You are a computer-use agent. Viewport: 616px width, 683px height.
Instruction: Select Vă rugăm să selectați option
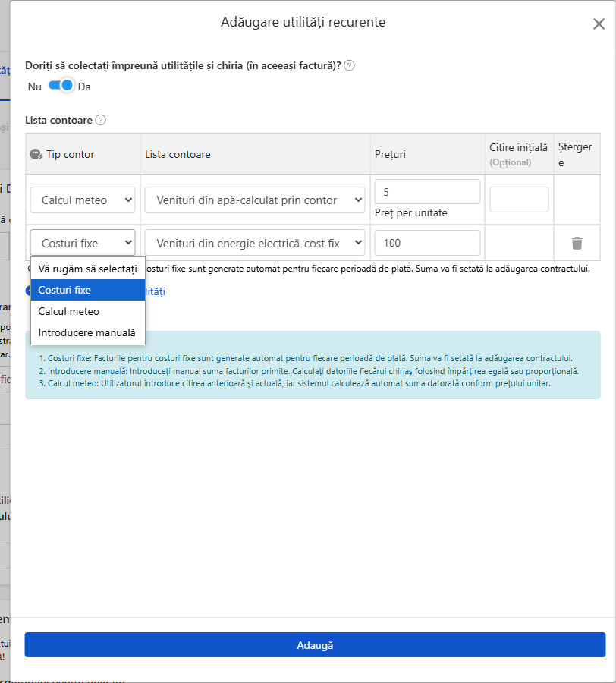(x=88, y=269)
